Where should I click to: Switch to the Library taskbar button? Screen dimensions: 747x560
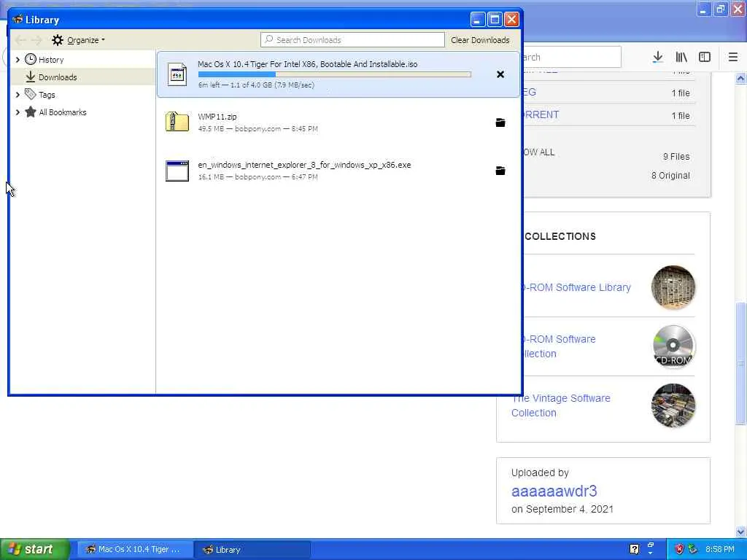tap(252, 550)
